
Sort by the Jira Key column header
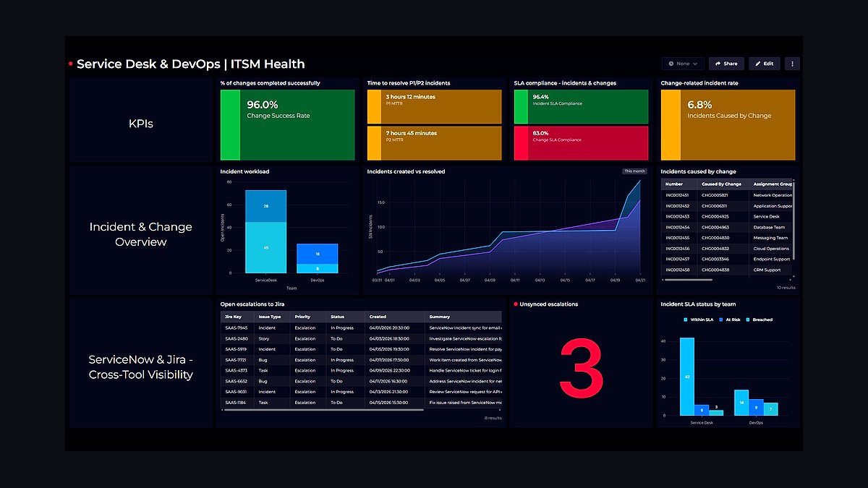tap(237, 317)
